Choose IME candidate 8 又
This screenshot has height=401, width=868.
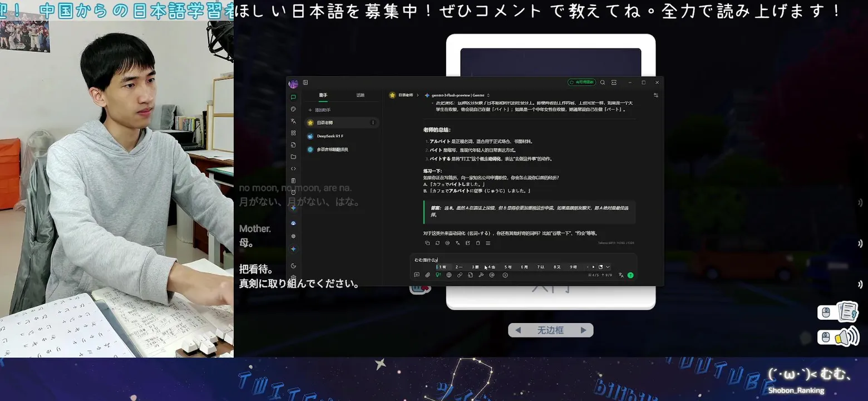pos(557,267)
